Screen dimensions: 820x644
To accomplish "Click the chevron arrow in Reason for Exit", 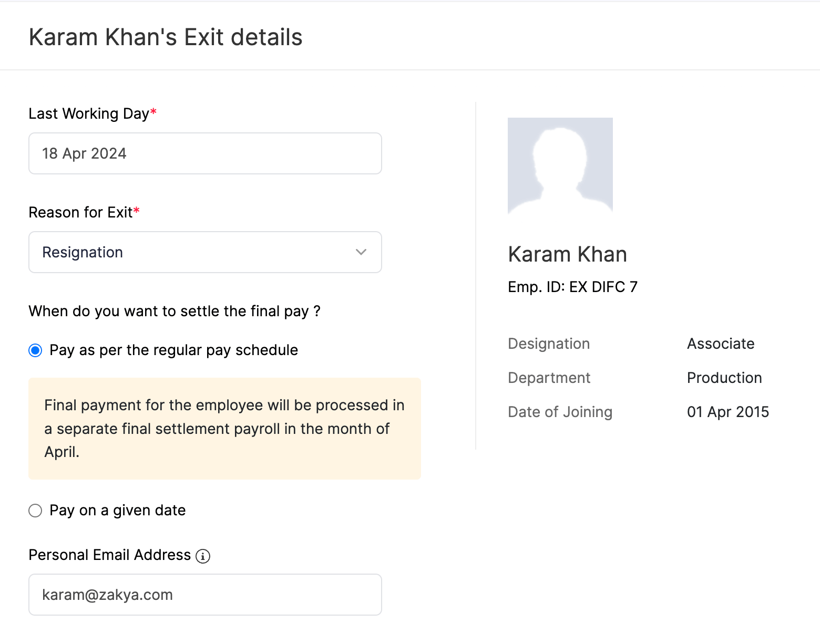I will (x=361, y=252).
